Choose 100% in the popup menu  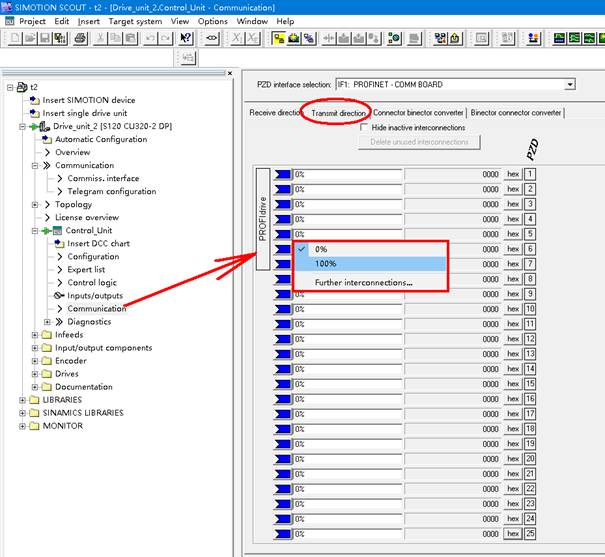click(x=325, y=264)
